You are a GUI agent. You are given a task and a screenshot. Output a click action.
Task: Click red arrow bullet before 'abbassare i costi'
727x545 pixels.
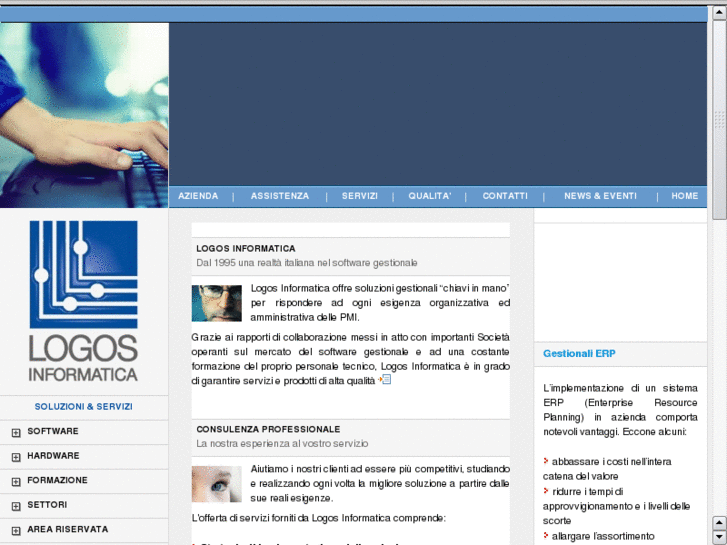coord(546,461)
